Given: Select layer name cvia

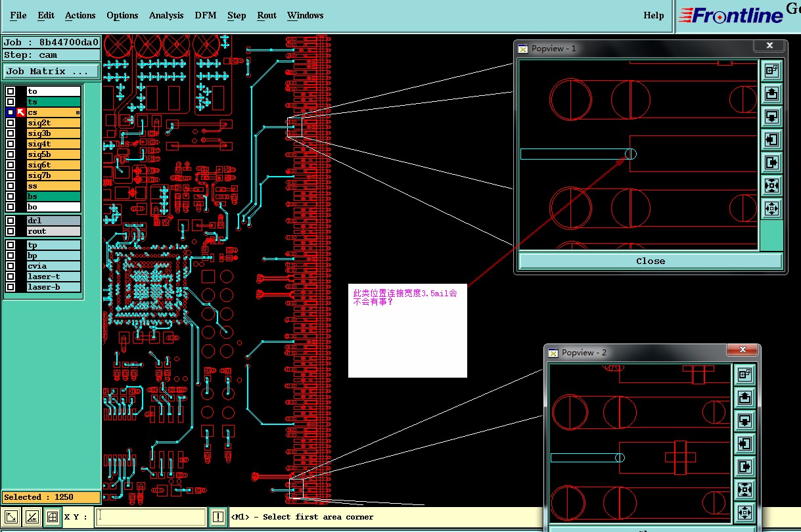Looking at the screenshot, I should (x=53, y=266).
